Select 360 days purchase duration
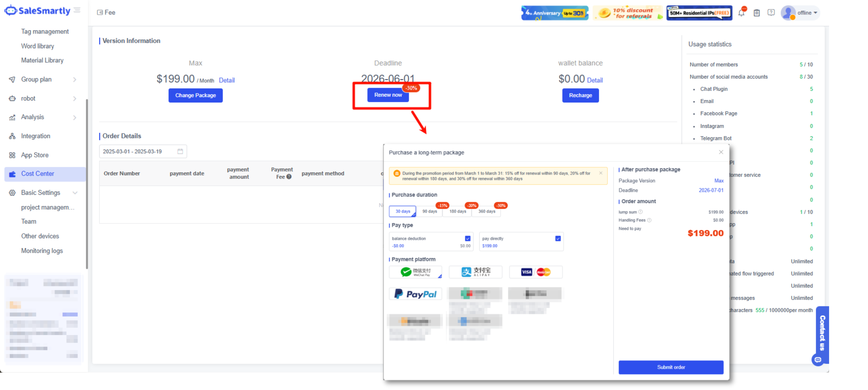This screenshot has width=868, height=390. 487,211
